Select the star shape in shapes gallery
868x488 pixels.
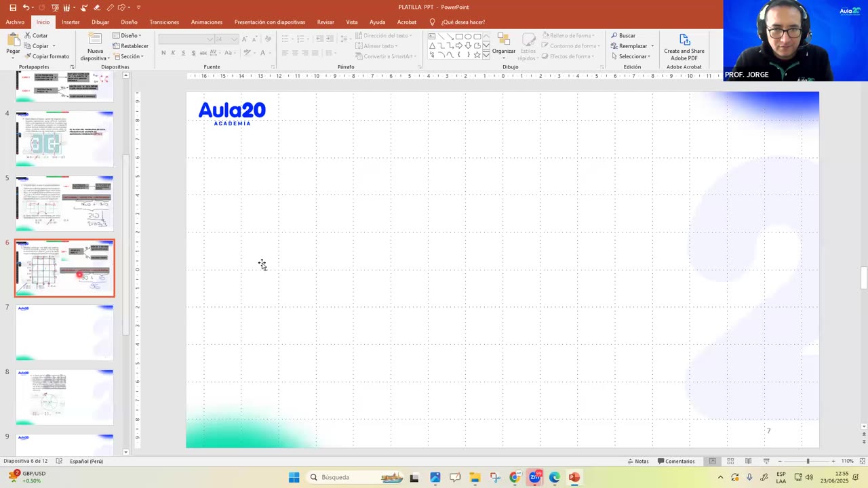tap(477, 54)
